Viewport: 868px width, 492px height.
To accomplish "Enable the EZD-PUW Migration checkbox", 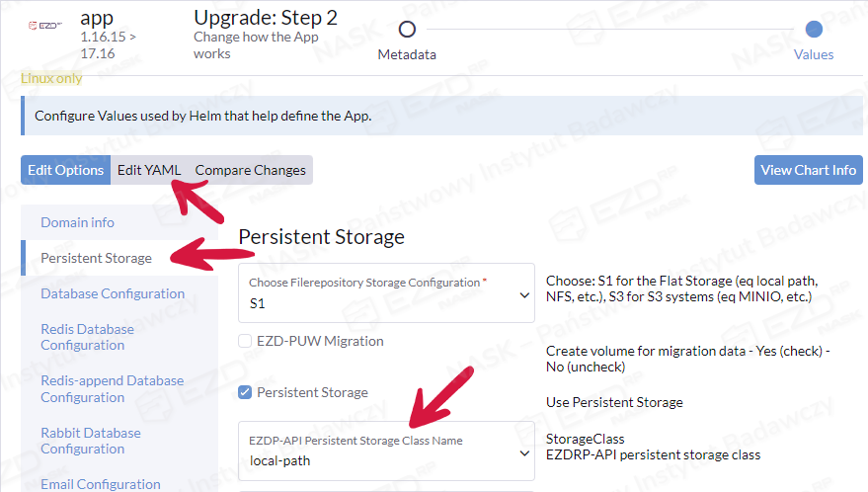I will 246,341.
